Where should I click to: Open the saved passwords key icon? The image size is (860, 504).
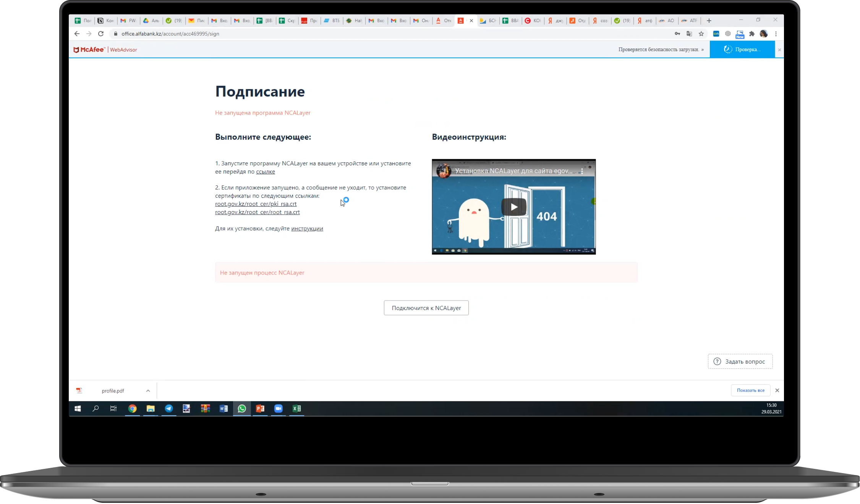(x=677, y=34)
